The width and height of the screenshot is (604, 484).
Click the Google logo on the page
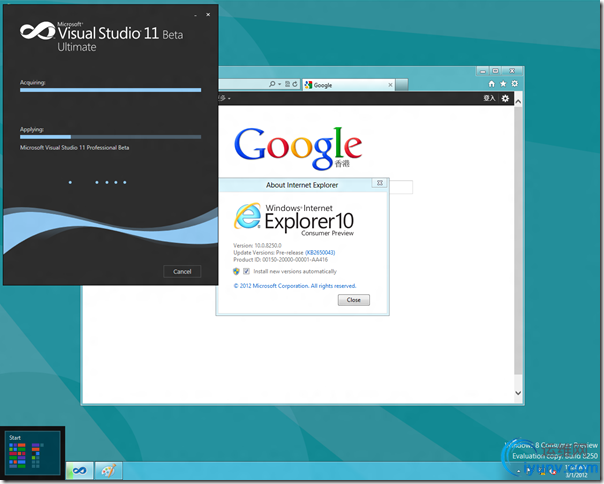[x=298, y=148]
